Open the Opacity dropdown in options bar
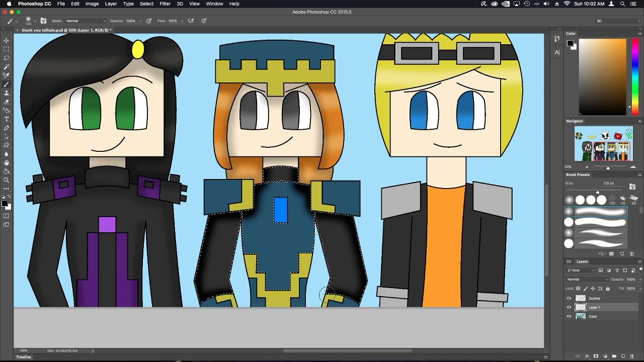Image resolution: width=644 pixels, height=362 pixels. (x=140, y=21)
